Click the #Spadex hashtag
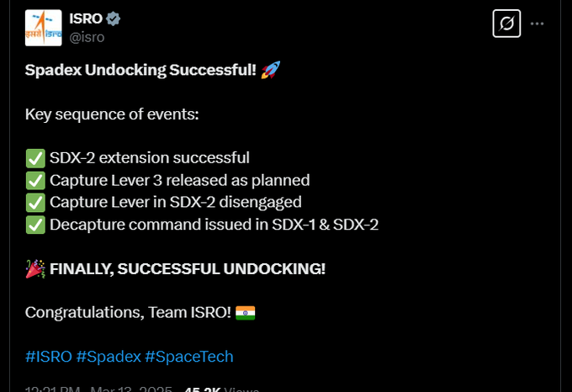572x392 pixels. pyautogui.click(x=109, y=357)
